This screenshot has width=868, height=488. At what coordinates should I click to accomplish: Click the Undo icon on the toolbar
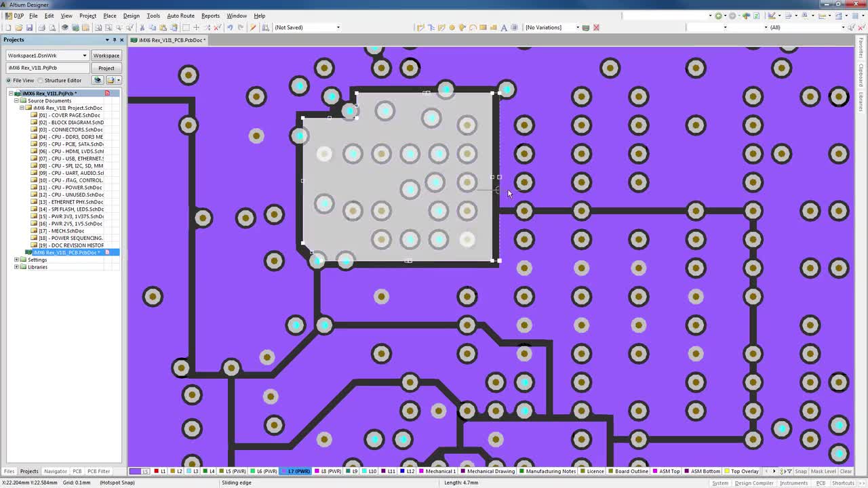tap(229, 27)
